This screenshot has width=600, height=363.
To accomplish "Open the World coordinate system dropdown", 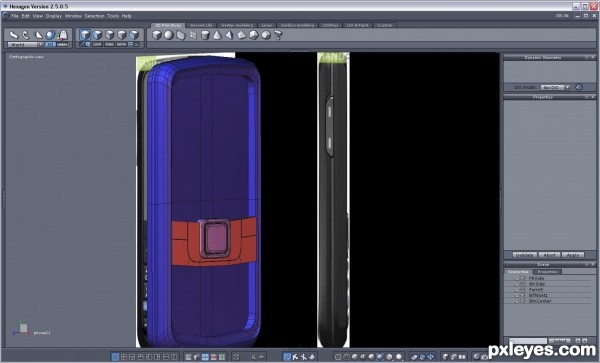I will point(26,44).
